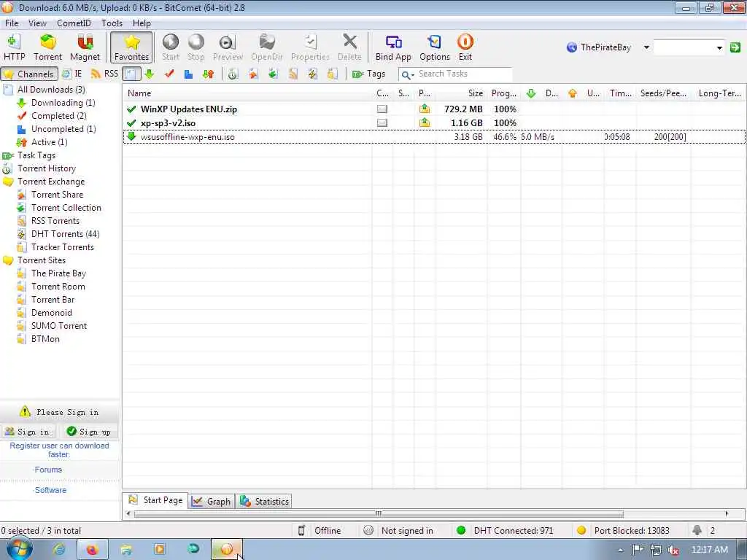747x560 pixels.
Task: Click the Delete task icon
Action: point(349,47)
